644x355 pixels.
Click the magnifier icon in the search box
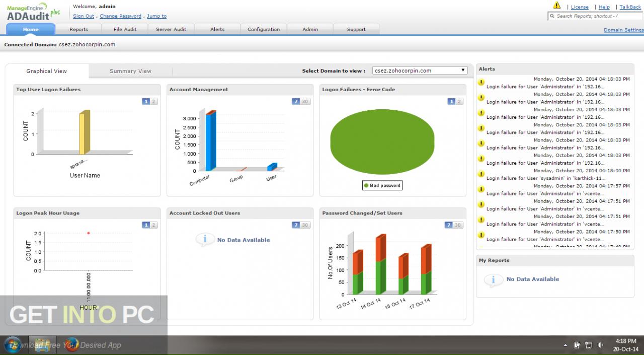552,16
